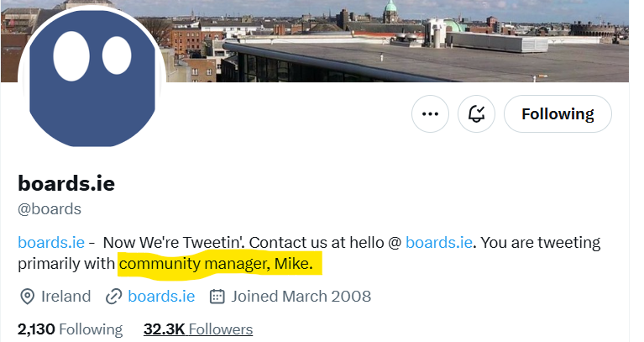Click the @boards handle
The width and height of the screenshot is (644, 342).
point(50,208)
